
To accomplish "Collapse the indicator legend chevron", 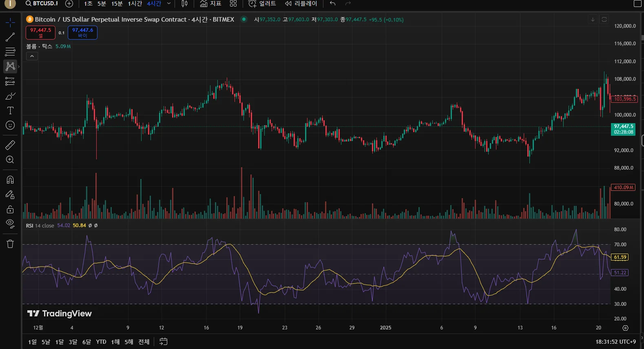I will coord(32,56).
